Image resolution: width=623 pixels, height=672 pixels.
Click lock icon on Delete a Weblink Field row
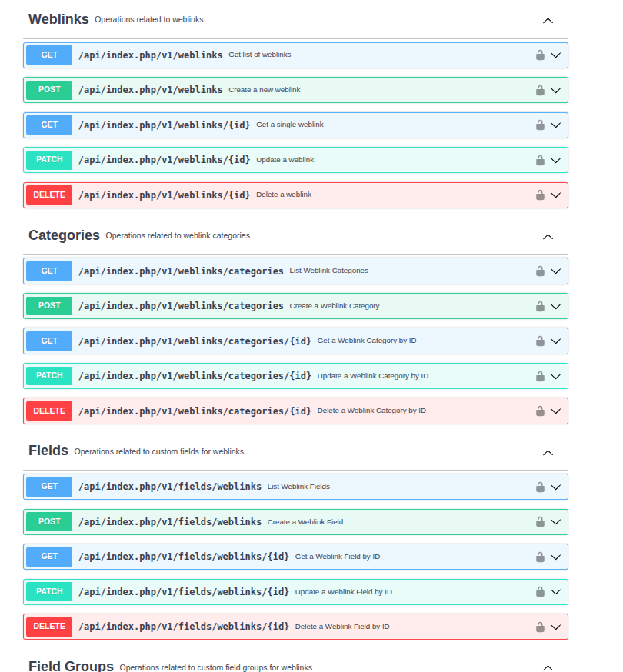point(540,627)
